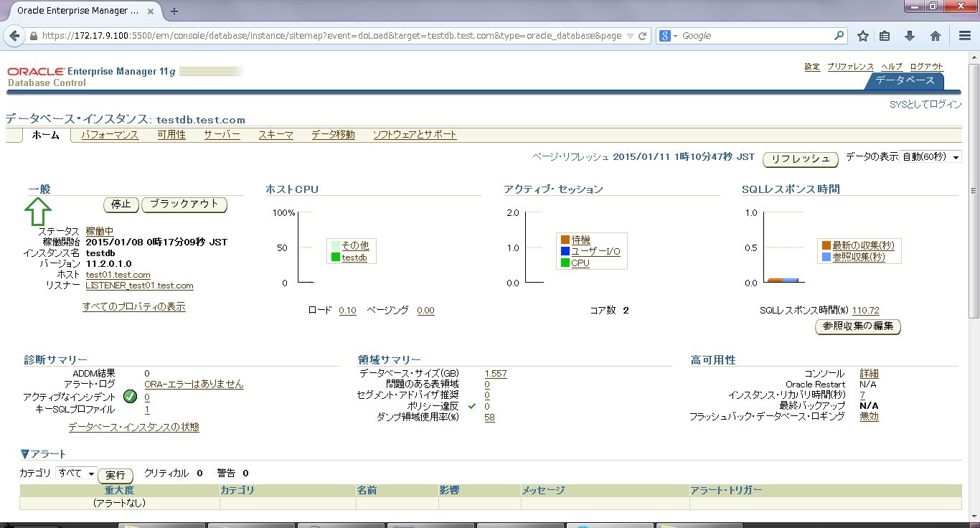Click the browser back arrow
The height and width of the screenshot is (528, 980).
14,35
